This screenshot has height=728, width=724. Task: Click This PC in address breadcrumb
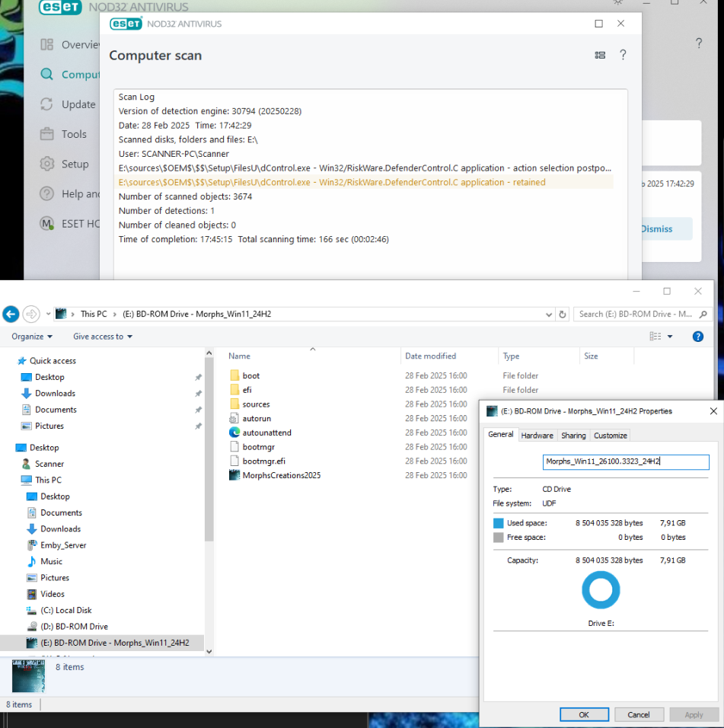[x=94, y=315]
